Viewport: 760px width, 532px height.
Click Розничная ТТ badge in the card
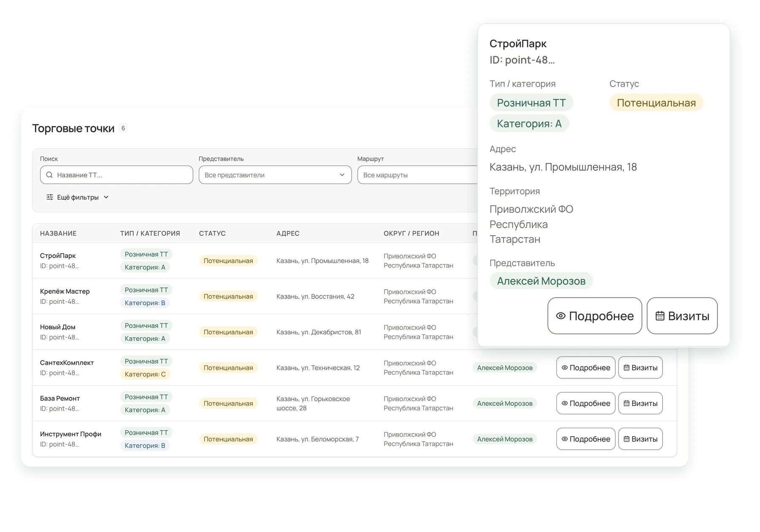click(531, 103)
